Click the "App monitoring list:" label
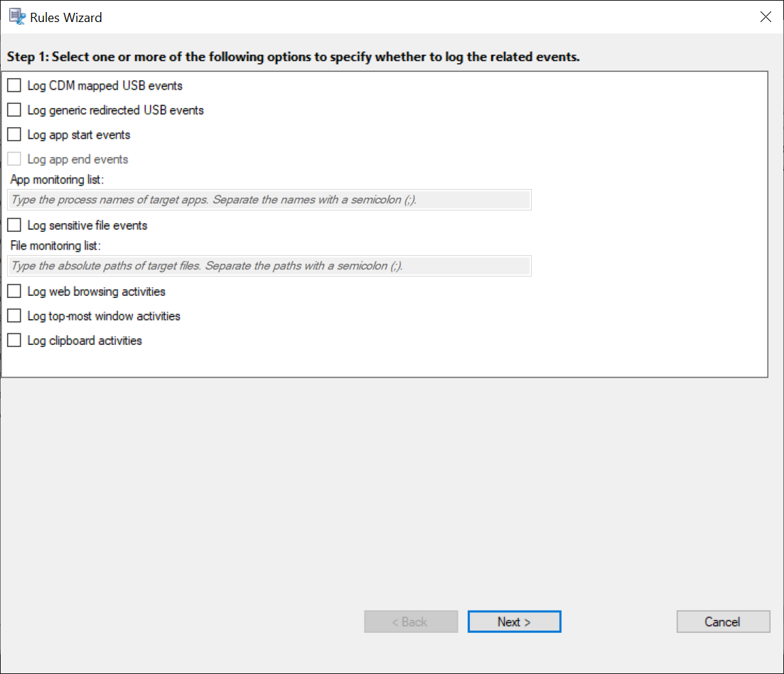The height and width of the screenshot is (674, 784). [57, 180]
